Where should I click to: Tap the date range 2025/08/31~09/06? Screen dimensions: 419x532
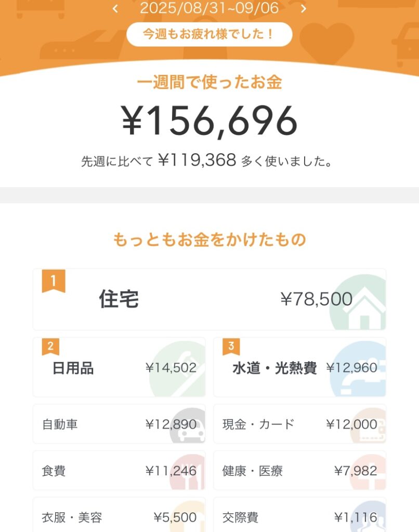(x=209, y=8)
